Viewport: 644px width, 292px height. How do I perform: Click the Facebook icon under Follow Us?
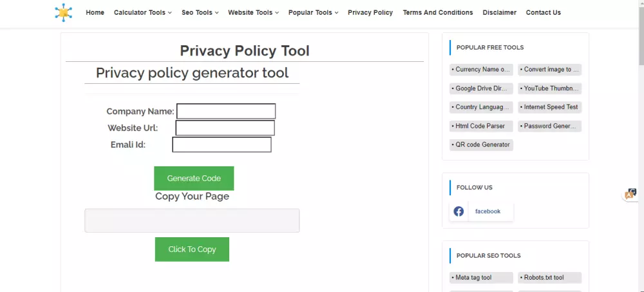tap(459, 211)
